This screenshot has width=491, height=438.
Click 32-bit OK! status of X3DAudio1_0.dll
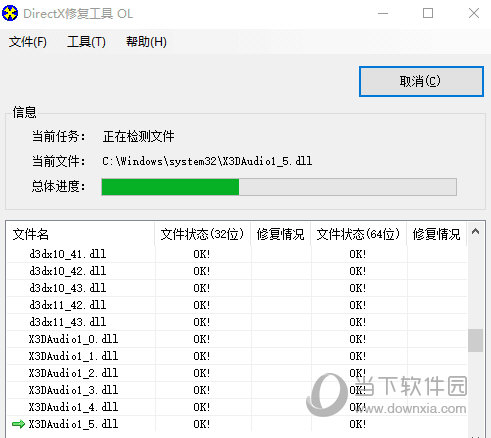point(202,340)
